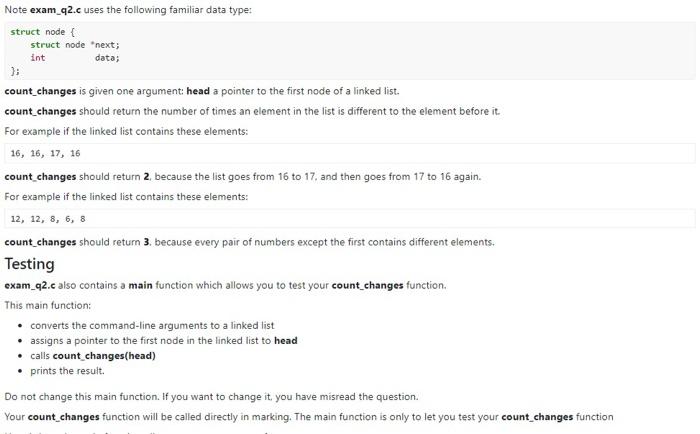The width and height of the screenshot is (700, 434).
Task: Click the bold exam_q2.c filename in first line
Action: 55,9
